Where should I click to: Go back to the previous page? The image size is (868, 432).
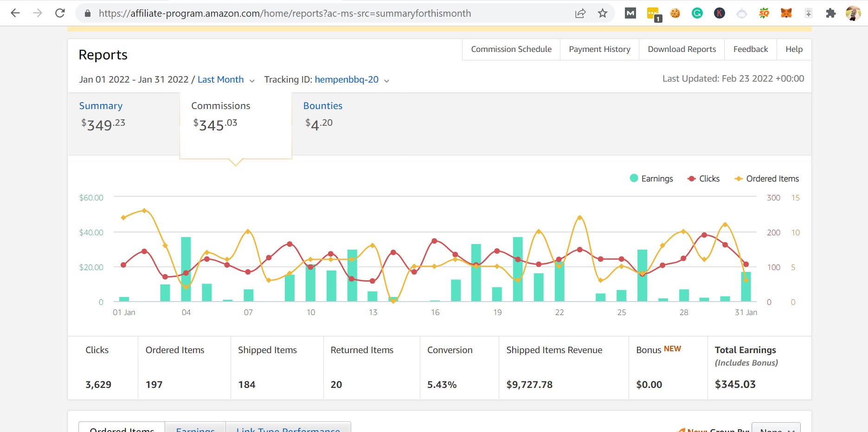pos(15,13)
